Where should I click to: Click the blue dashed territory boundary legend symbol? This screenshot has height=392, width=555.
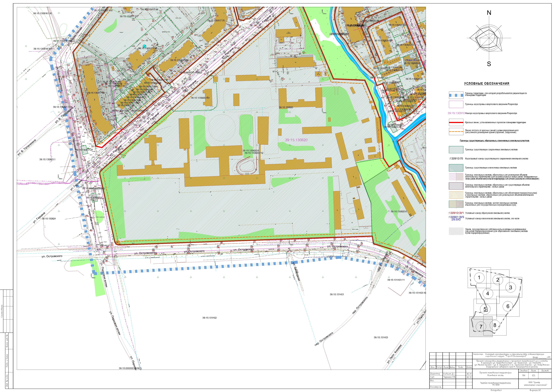[x=456, y=95]
